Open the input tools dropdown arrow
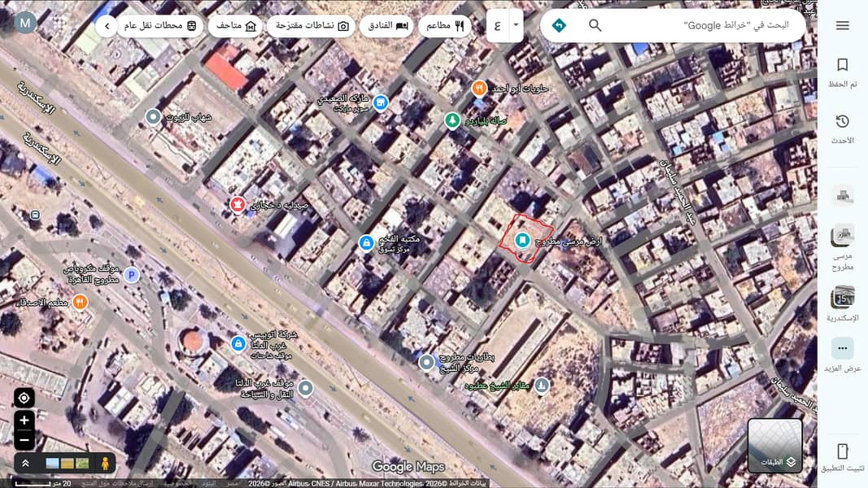Screen dimensions: 868x488 (516, 25)
